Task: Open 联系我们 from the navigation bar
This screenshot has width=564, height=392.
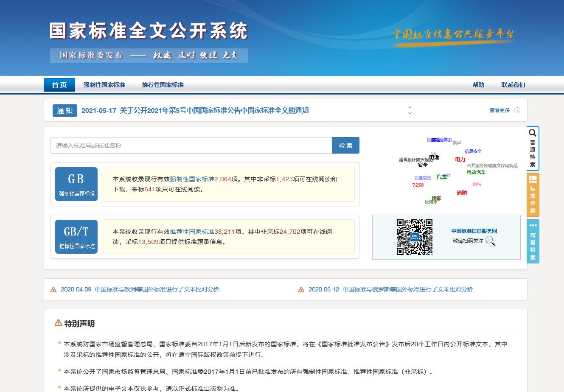Action: click(x=512, y=85)
